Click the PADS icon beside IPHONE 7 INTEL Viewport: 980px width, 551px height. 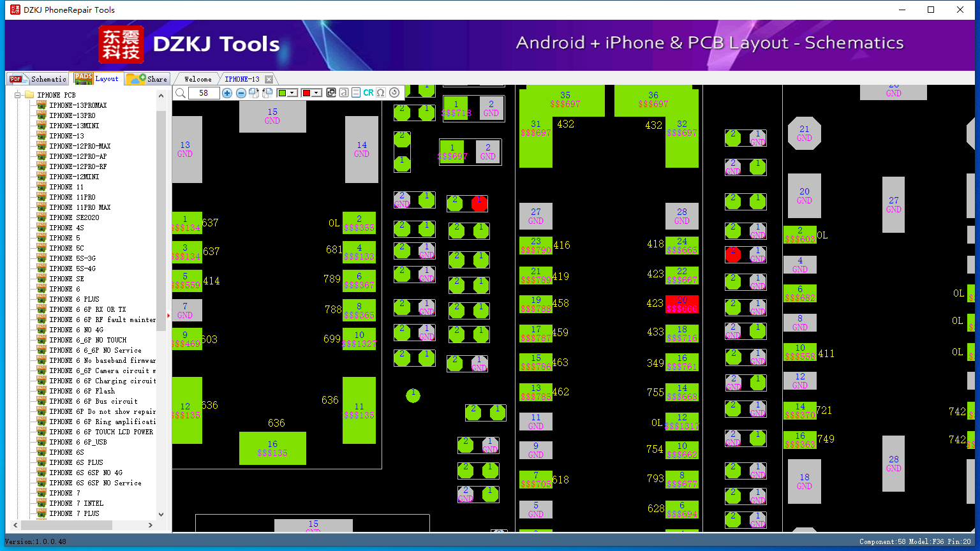41,503
